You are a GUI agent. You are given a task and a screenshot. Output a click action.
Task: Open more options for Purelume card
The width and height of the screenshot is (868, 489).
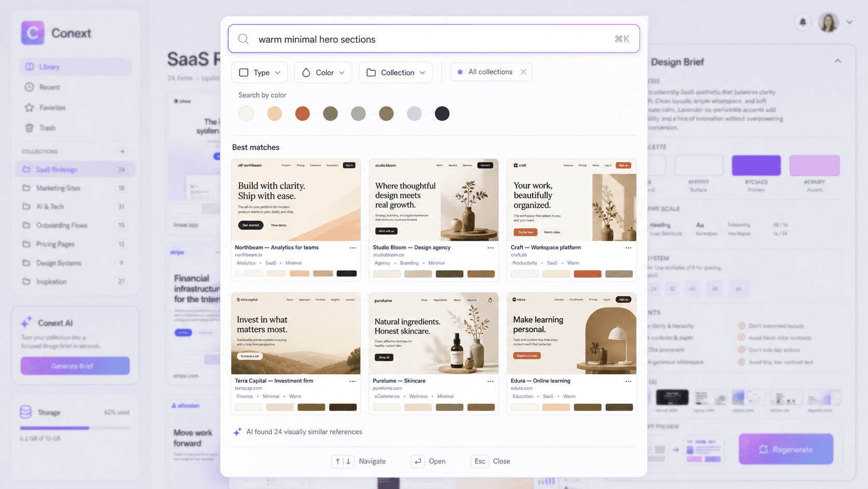pyautogui.click(x=491, y=381)
